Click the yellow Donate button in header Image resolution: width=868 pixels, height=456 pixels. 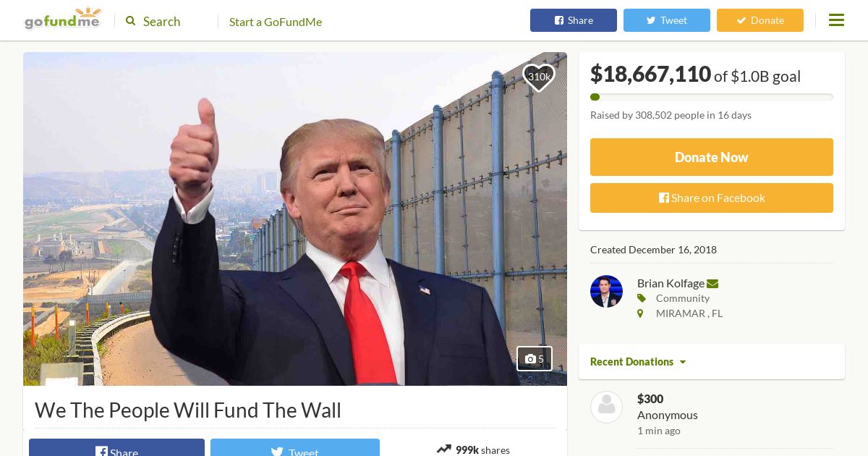click(x=760, y=20)
